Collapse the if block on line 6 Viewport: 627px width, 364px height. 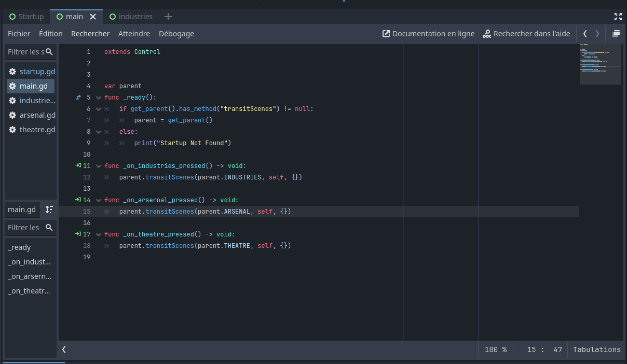coord(98,108)
